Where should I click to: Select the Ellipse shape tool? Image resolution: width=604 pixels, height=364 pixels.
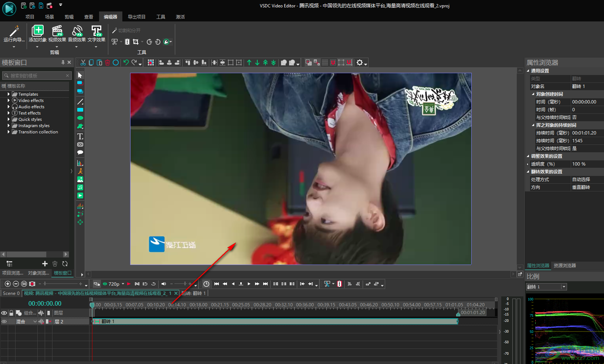80,118
